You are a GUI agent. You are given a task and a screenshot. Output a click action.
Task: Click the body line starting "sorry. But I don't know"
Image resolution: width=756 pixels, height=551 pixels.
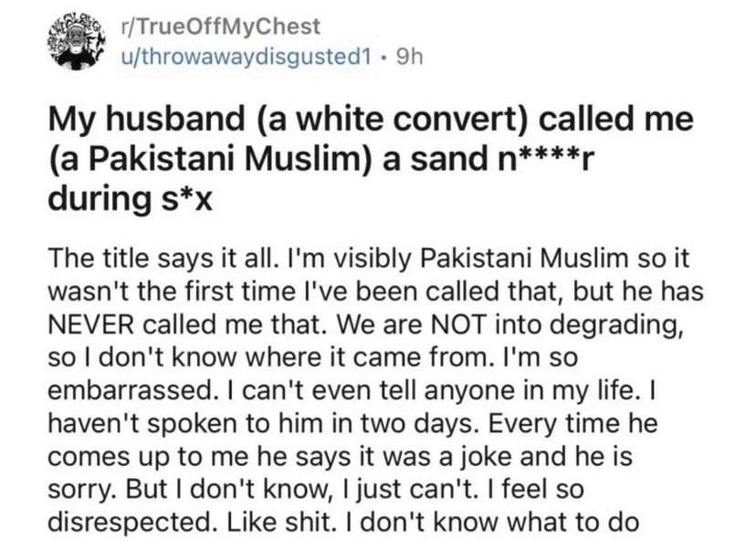pyautogui.click(x=316, y=490)
